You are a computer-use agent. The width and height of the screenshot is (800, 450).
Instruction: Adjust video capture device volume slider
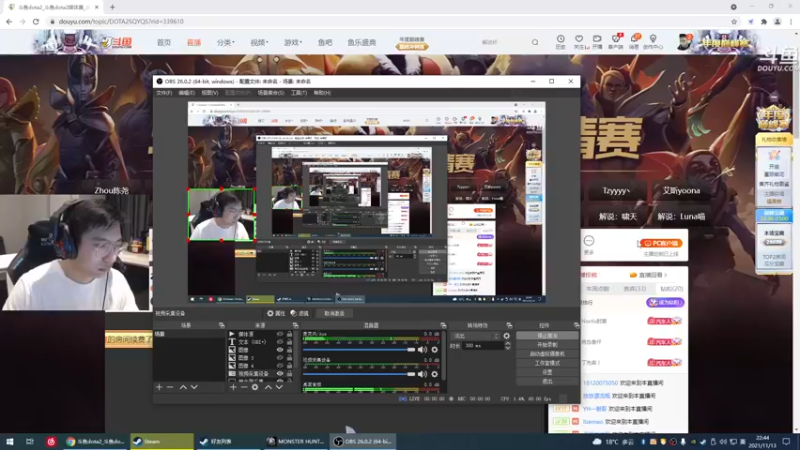[x=359, y=374]
